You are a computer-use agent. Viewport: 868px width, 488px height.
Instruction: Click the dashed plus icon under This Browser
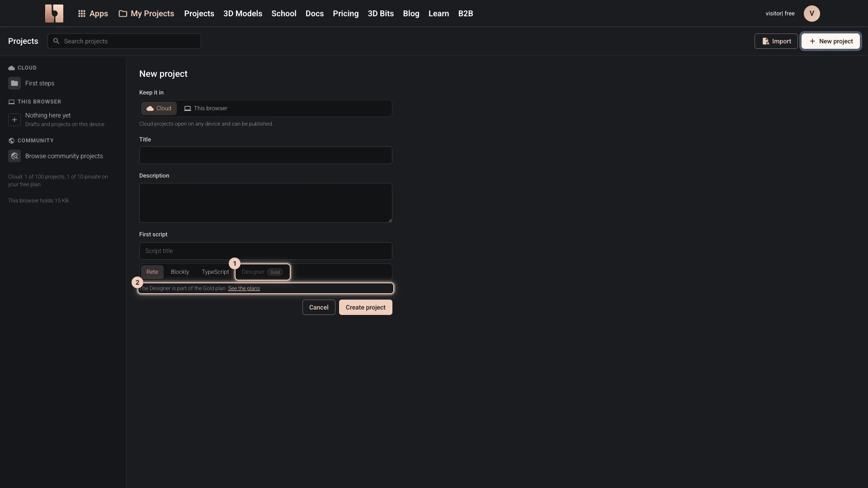[x=14, y=120]
